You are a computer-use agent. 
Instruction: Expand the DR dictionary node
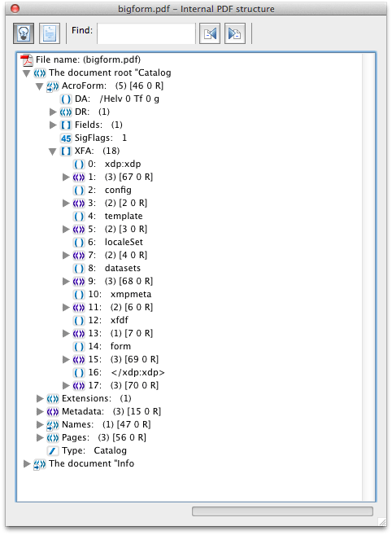pos(53,112)
